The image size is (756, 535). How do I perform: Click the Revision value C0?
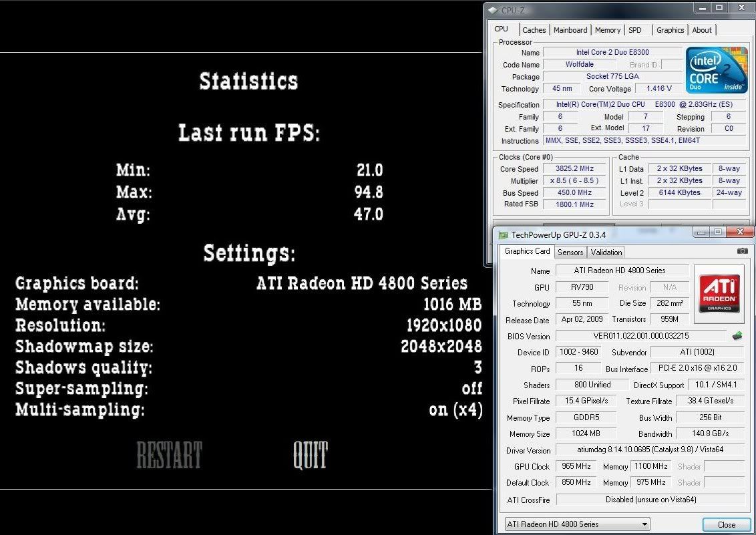(x=729, y=128)
